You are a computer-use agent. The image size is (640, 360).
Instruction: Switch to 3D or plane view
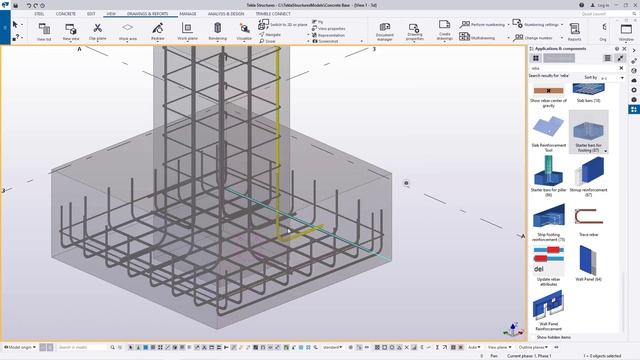tap(283, 24)
